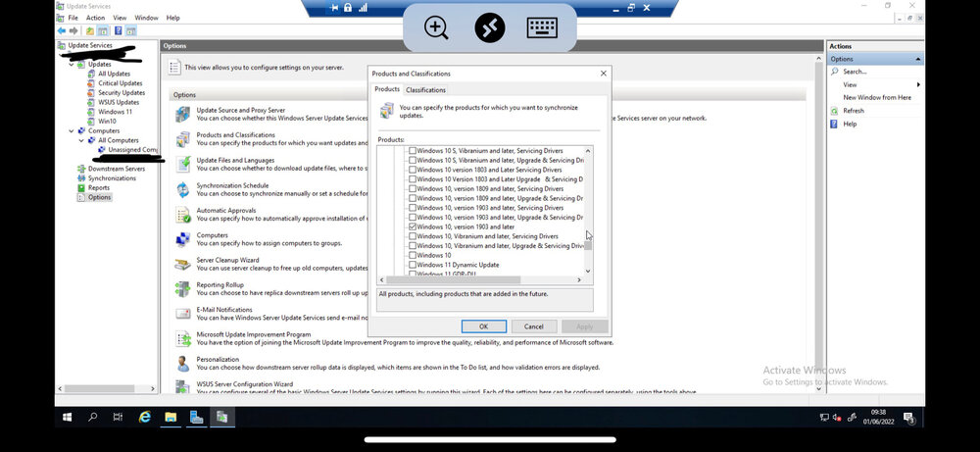Open the Microsoft Update Improvement Program icon

point(182,338)
